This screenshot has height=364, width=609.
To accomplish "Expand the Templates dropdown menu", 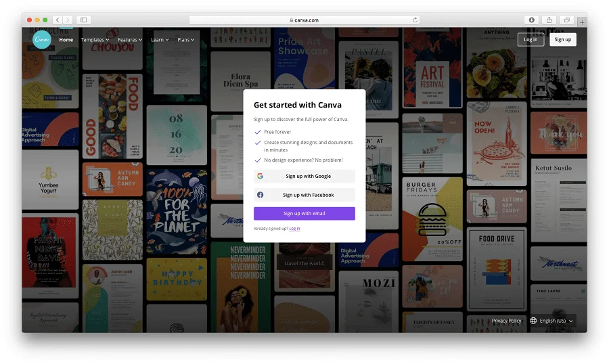I will [95, 40].
